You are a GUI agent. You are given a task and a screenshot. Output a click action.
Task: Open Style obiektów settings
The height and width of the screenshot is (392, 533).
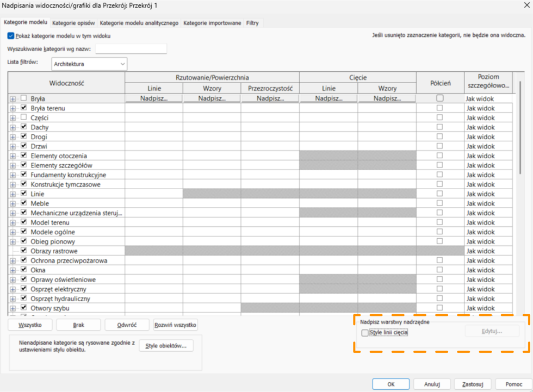166,346
